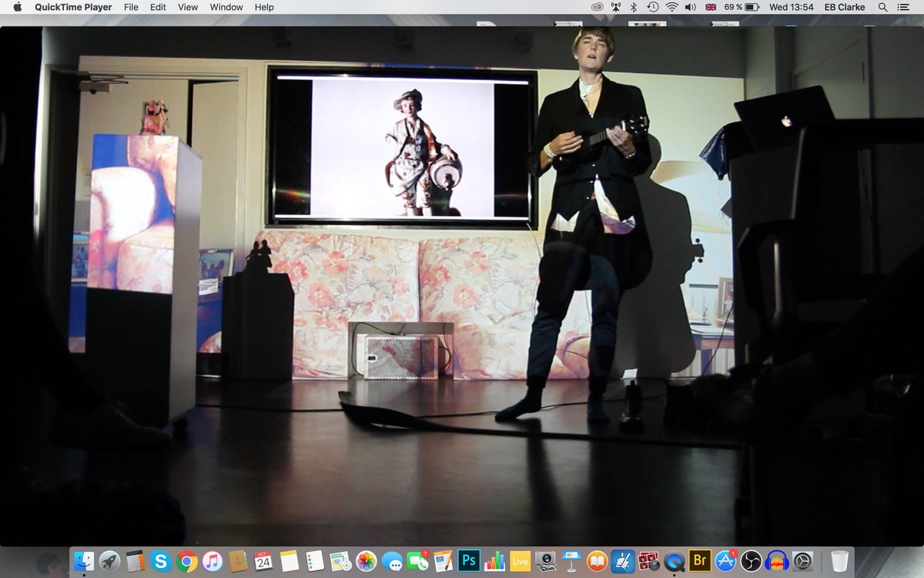The width and height of the screenshot is (924, 578).
Task: Open Audacity headphones icon in dock
Action: click(776, 561)
